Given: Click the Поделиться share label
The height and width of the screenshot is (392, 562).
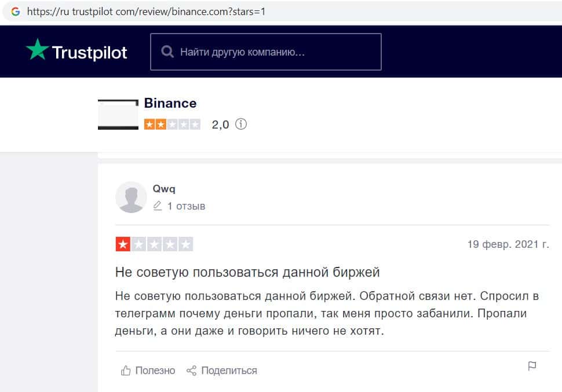Looking at the screenshot, I should pos(229,370).
